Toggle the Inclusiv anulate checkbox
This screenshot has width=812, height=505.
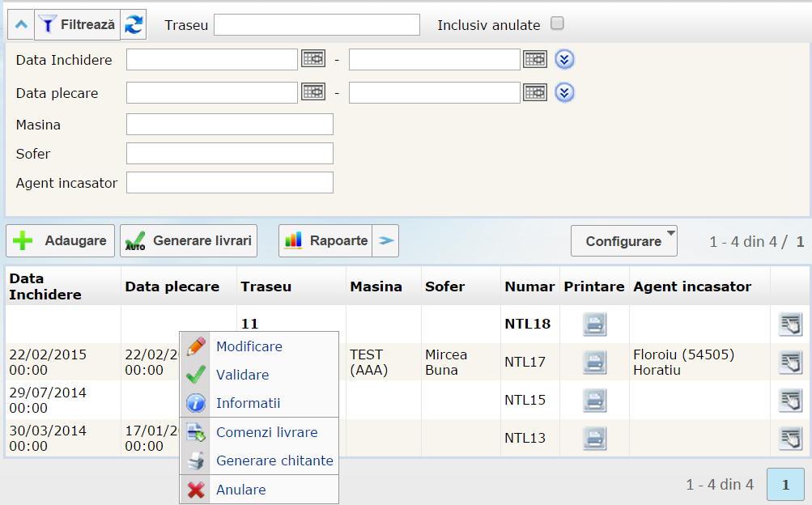click(557, 23)
